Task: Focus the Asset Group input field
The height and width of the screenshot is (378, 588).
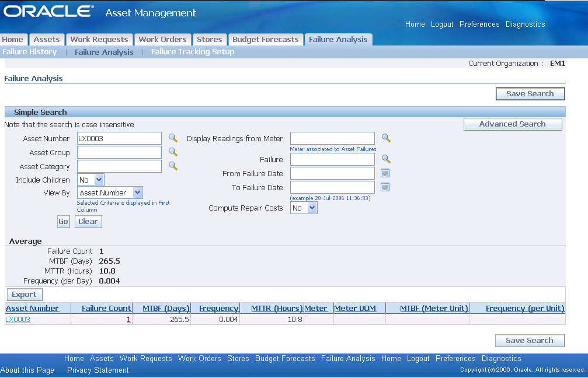Action: (x=119, y=152)
